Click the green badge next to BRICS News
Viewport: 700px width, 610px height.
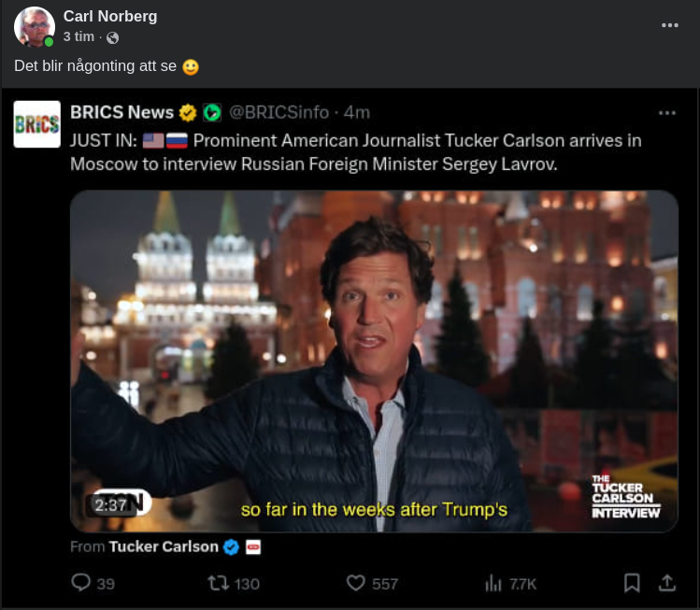tap(212, 113)
